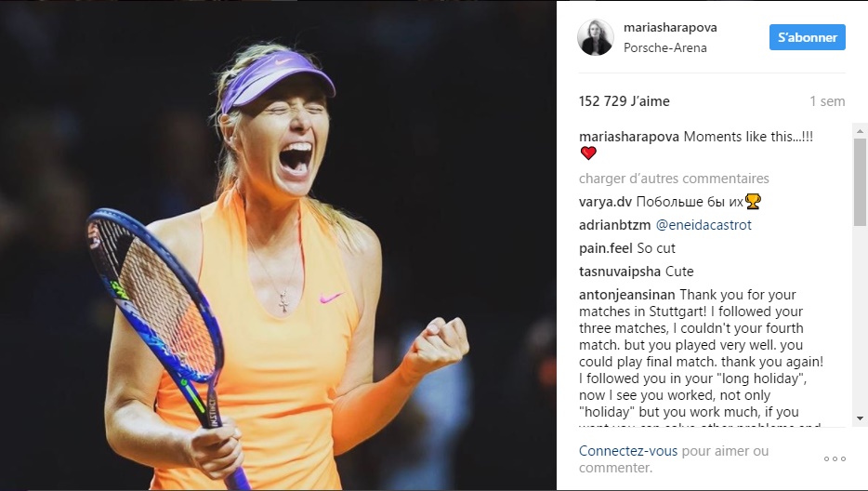This screenshot has height=491, width=868.
Task: Open commenter tasnuvaipsha's profile
Action: (x=620, y=272)
